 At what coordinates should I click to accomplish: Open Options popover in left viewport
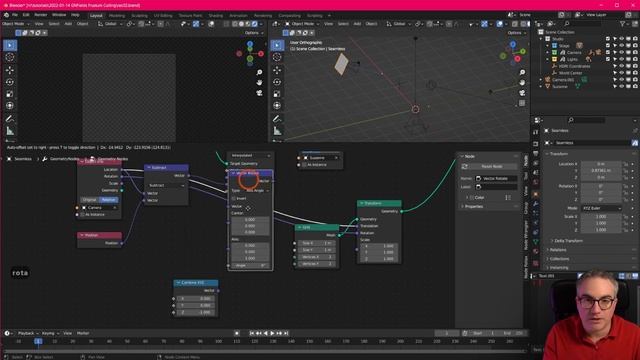tap(253, 33)
